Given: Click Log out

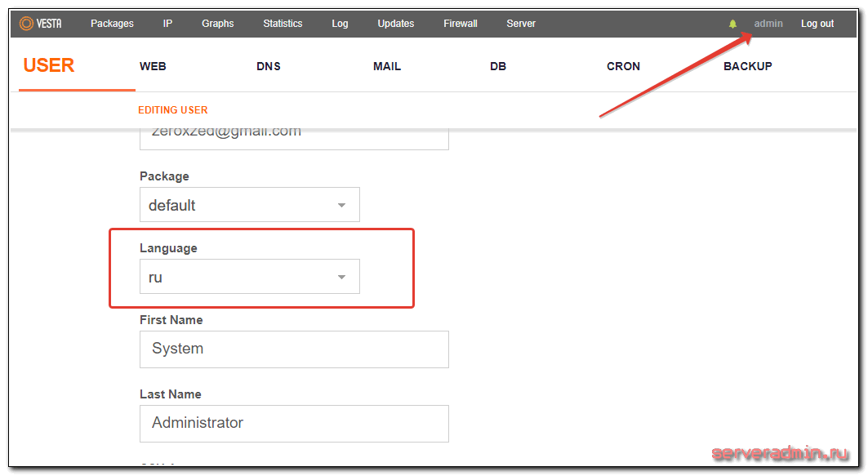Looking at the screenshot, I should (817, 23).
